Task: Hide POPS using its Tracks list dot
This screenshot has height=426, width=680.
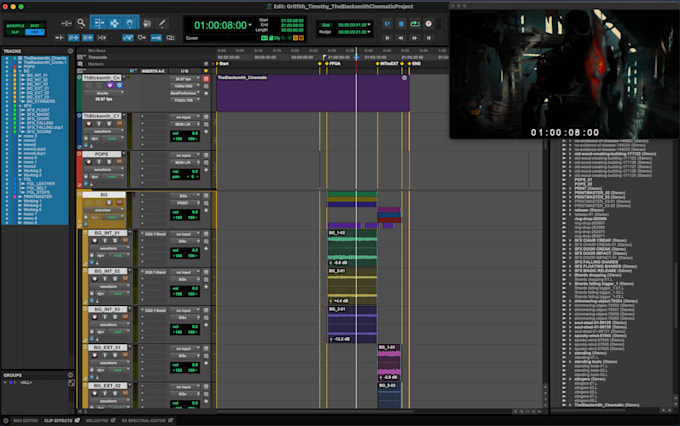Action: pyautogui.click(x=6, y=67)
